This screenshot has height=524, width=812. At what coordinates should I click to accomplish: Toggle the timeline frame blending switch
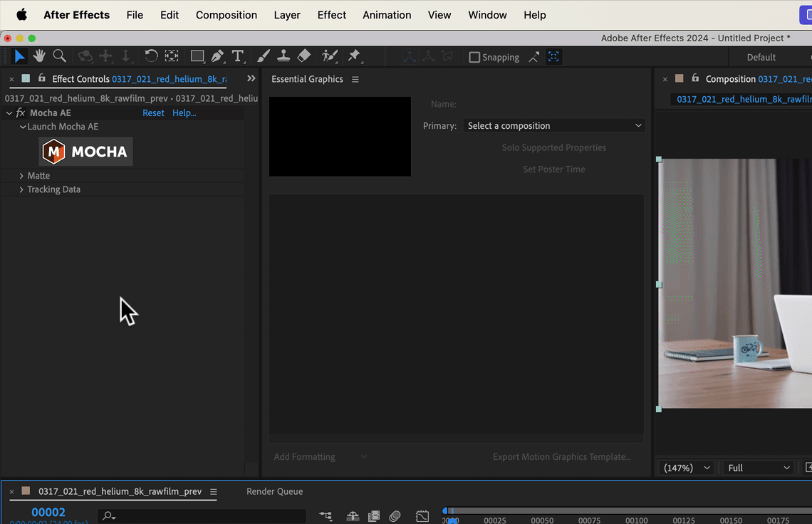point(373,515)
